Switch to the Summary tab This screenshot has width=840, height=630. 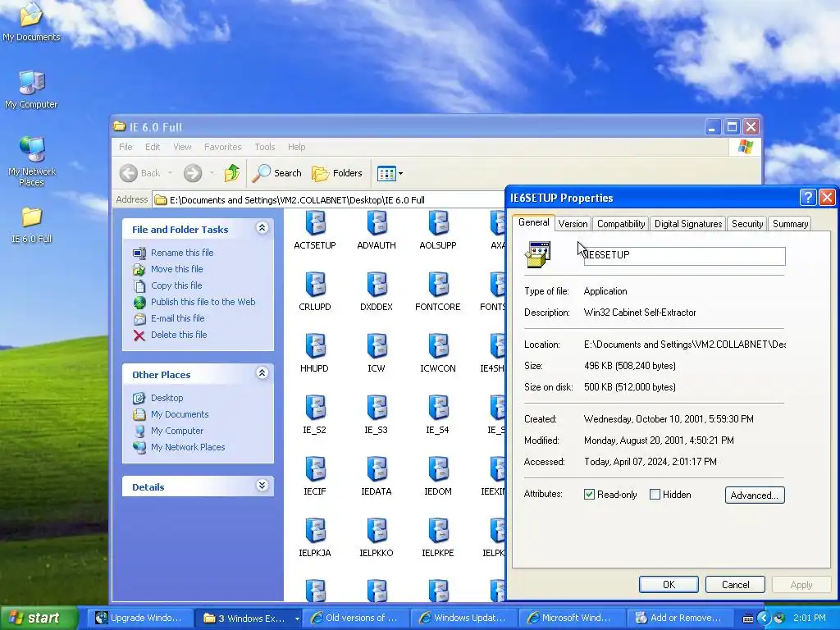[x=790, y=224]
